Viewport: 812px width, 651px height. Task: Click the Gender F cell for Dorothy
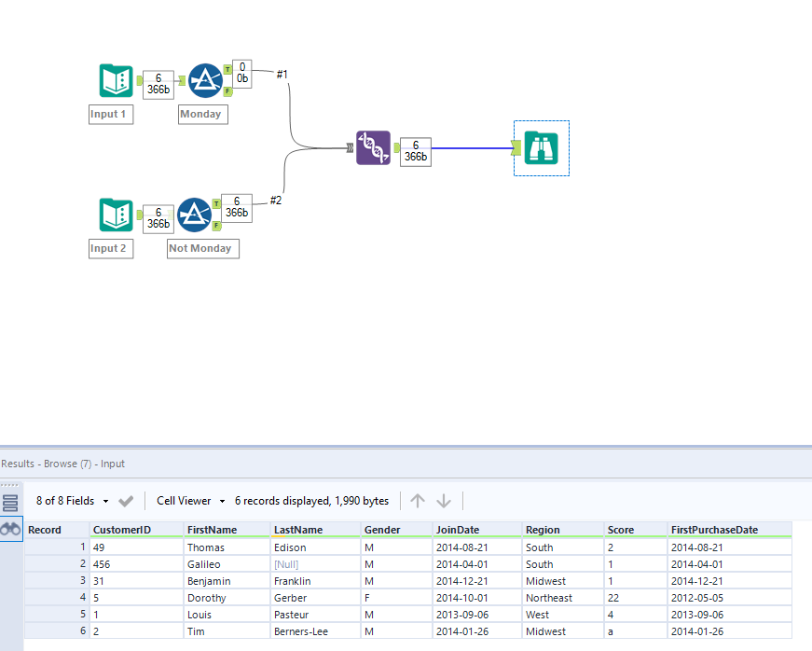point(397,598)
